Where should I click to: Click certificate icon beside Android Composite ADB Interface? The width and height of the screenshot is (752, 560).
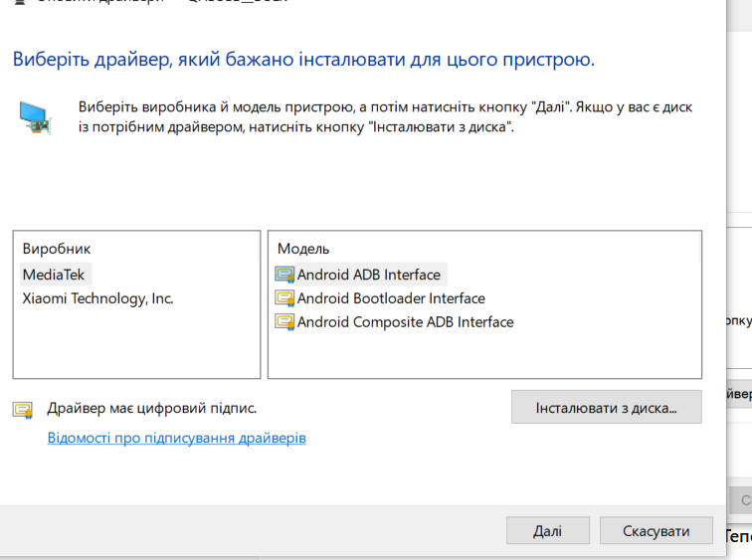click(x=284, y=321)
